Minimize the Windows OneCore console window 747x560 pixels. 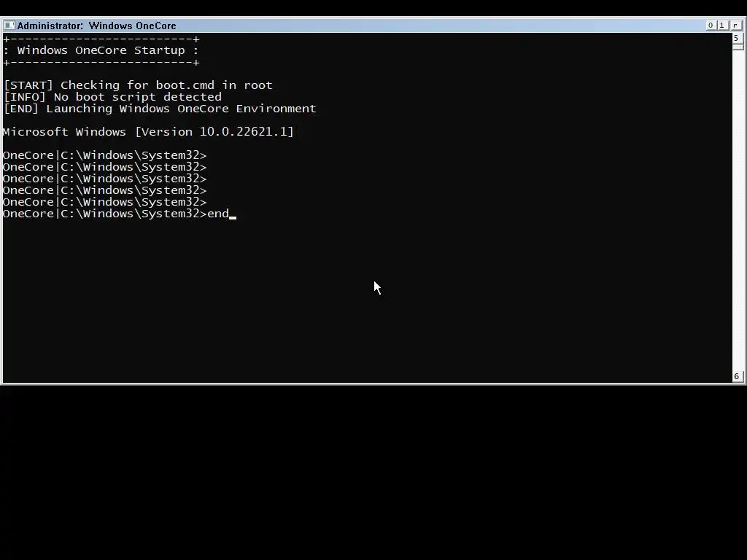pyautogui.click(x=711, y=26)
